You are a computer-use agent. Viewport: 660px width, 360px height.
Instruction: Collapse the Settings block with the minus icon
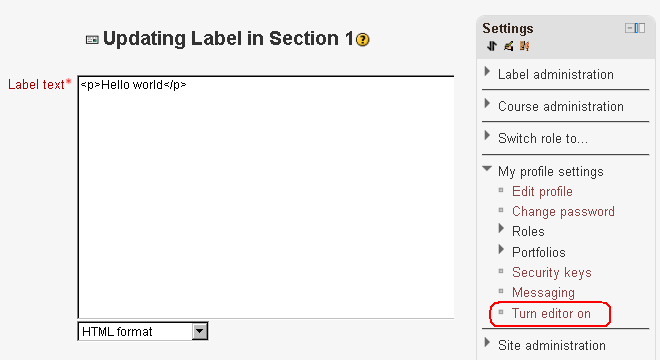(629, 28)
